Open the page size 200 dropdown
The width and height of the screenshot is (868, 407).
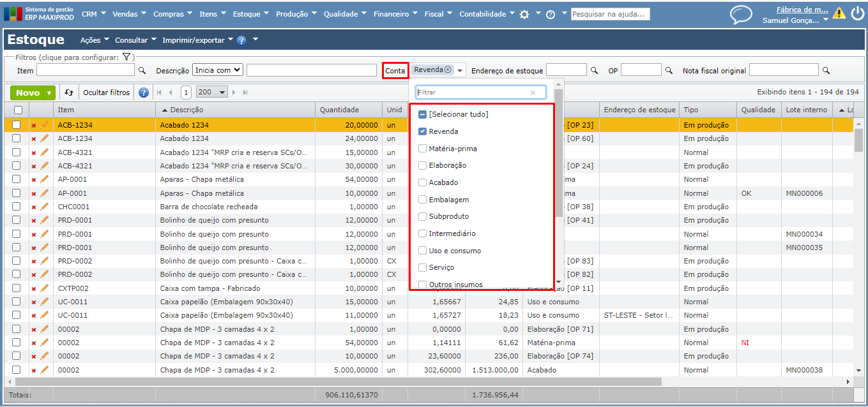pyautogui.click(x=212, y=93)
